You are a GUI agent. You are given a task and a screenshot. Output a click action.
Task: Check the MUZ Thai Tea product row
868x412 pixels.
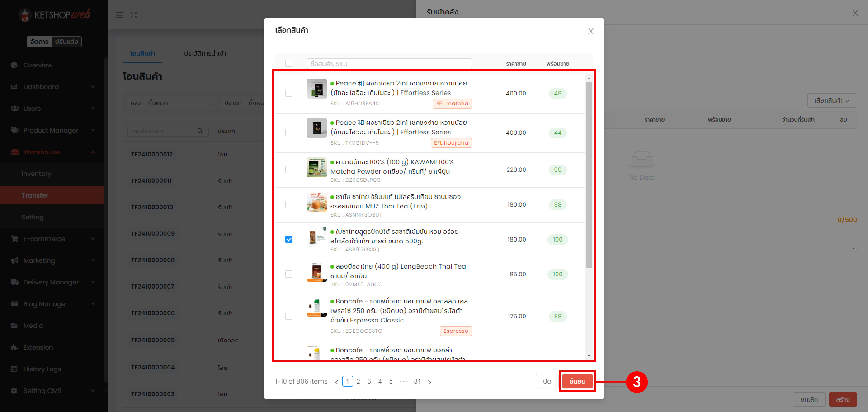click(289, 204)
